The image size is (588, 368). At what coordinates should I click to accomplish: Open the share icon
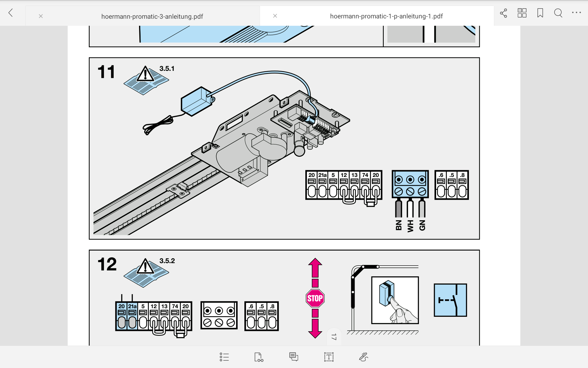coord(503,13)
